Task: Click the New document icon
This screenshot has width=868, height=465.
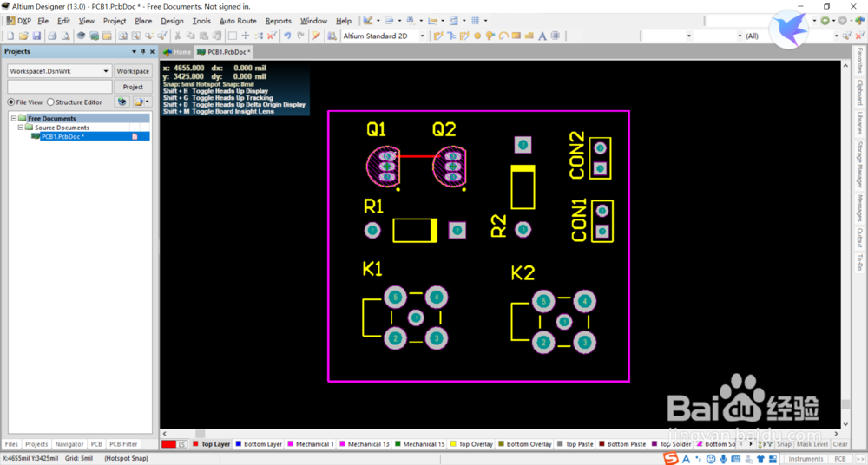Action: tap(10, 36)
